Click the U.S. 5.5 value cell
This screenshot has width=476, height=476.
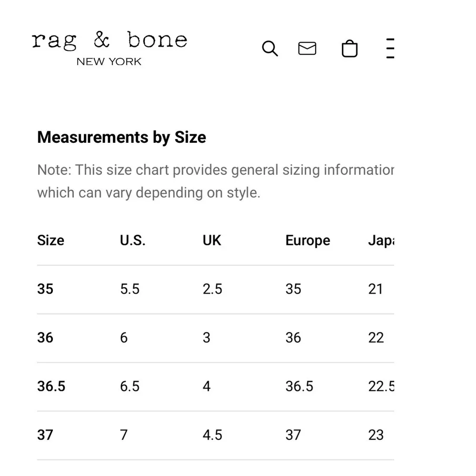[130, 289]
